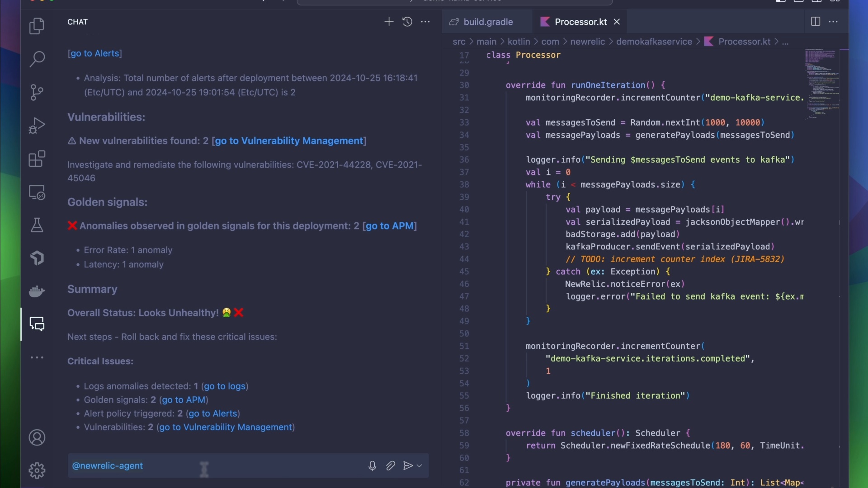Click the Error Rate: 1 anomaly item

coord(128,250)
